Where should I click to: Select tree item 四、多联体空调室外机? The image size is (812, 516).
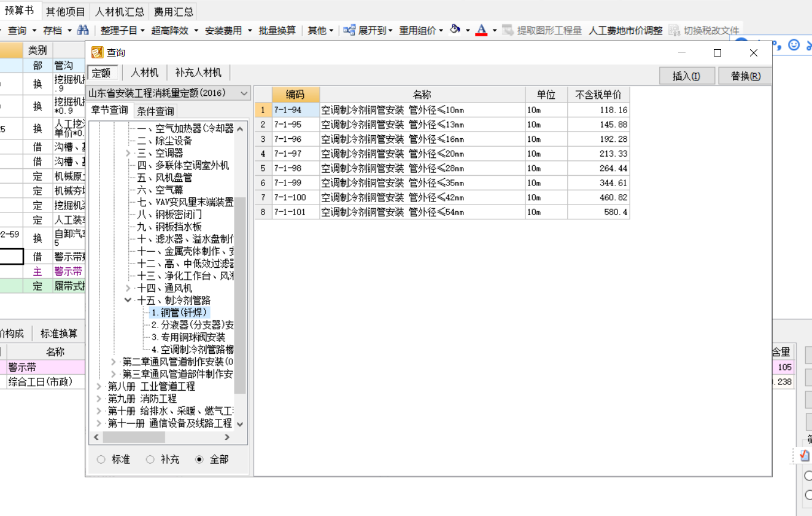pos(183,165)
